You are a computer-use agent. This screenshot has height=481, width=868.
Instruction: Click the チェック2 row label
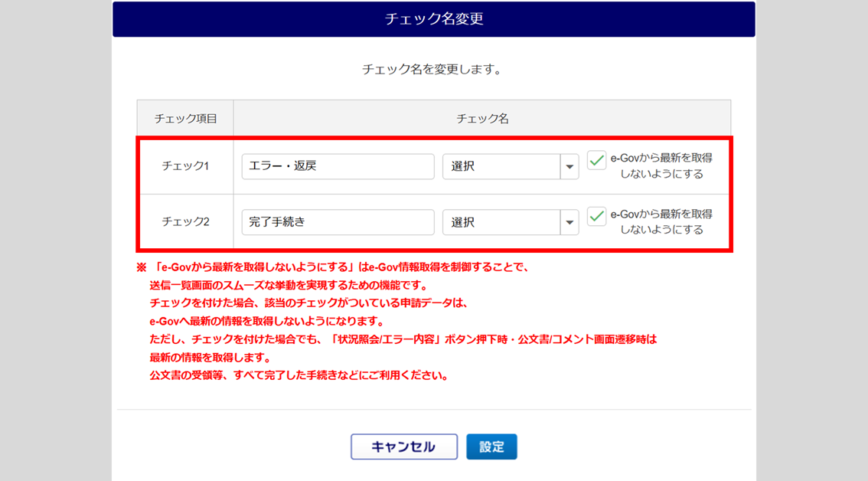tap(185, 221)
